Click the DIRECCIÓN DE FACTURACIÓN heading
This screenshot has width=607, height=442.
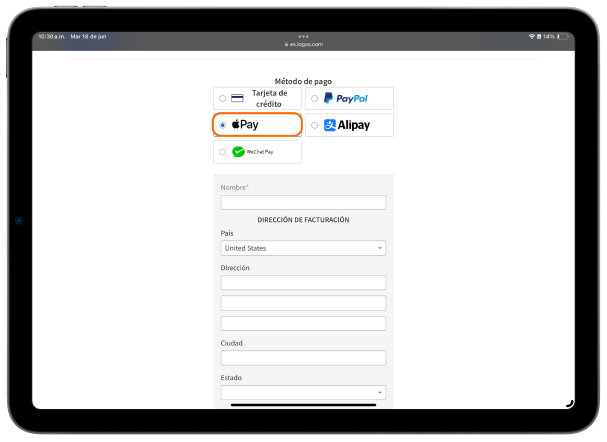click(x=303, y=219)
